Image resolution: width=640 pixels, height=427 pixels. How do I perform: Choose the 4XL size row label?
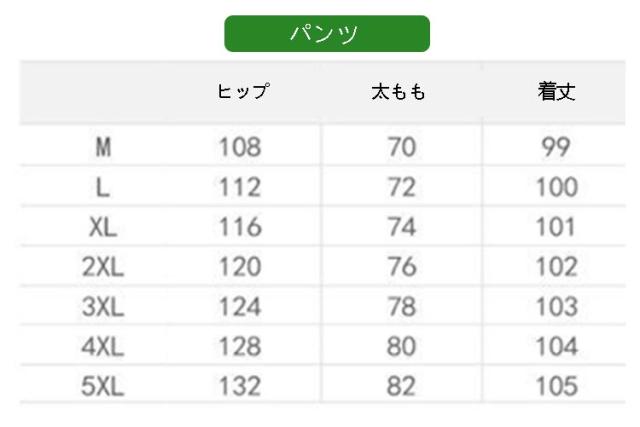coord(103,346)
